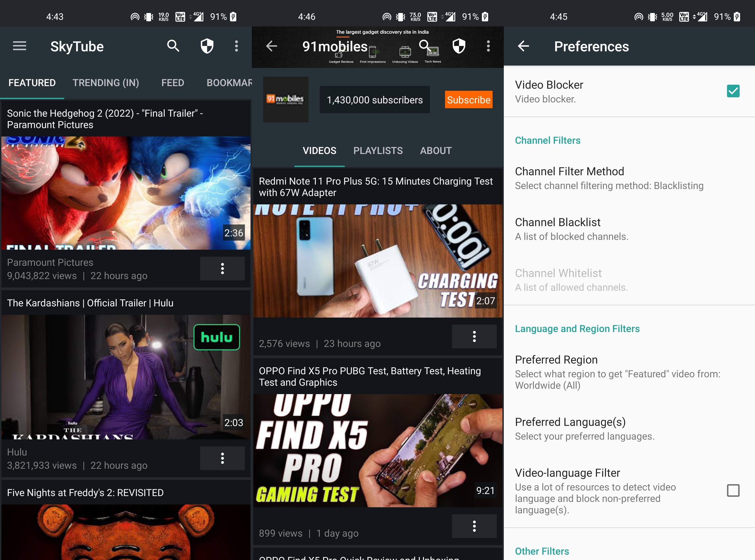Go back from the 91mobiles channel page
This screenshot has width=755, height=560.
[x=271, y=46]
